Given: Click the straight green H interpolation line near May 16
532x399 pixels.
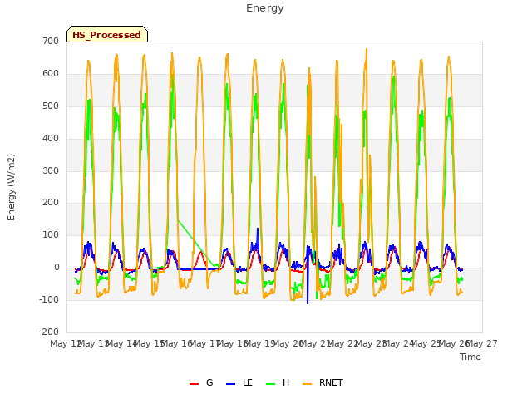Looking at the screenshot, I should point(196,243).
